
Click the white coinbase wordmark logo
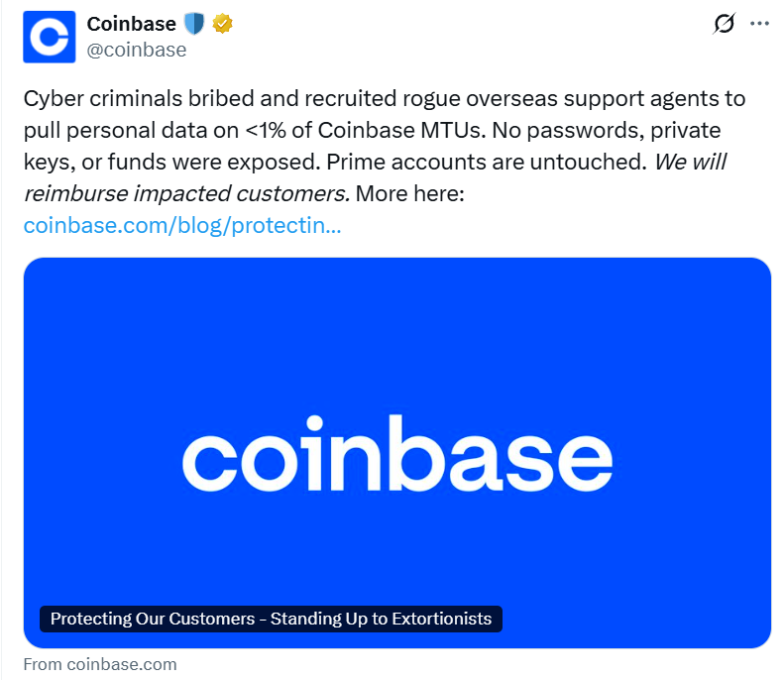click(396, 455)
